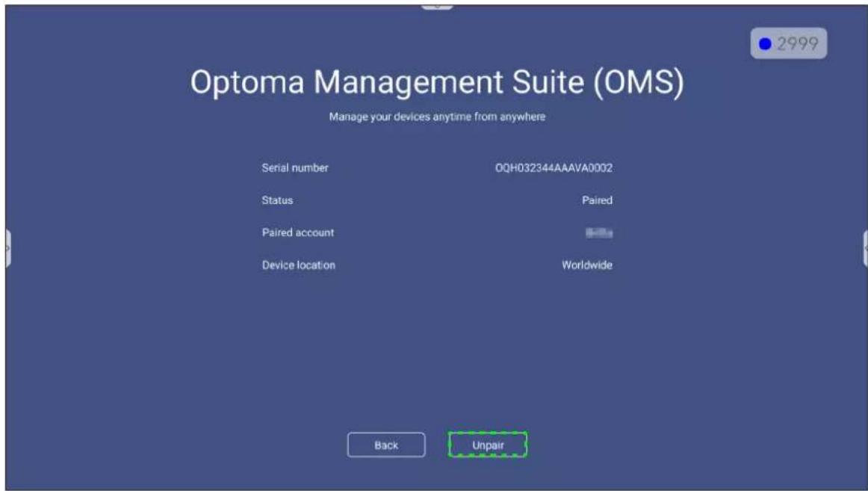Click the 2999 counter badge
The height and width of the screenshot is (491, 868).
tap(788, 43)
